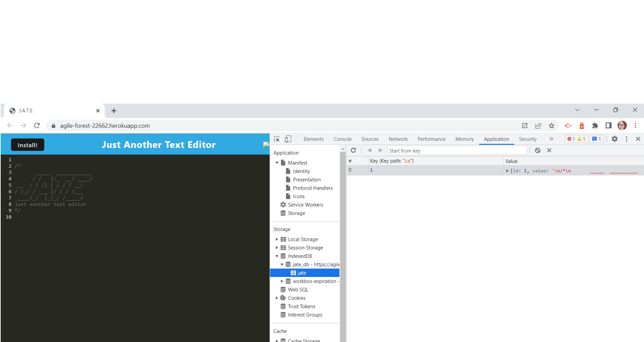The width and height of the screenshot is (644, 342).
Task: Switch to the Memory panel
Action: [464, 139]
